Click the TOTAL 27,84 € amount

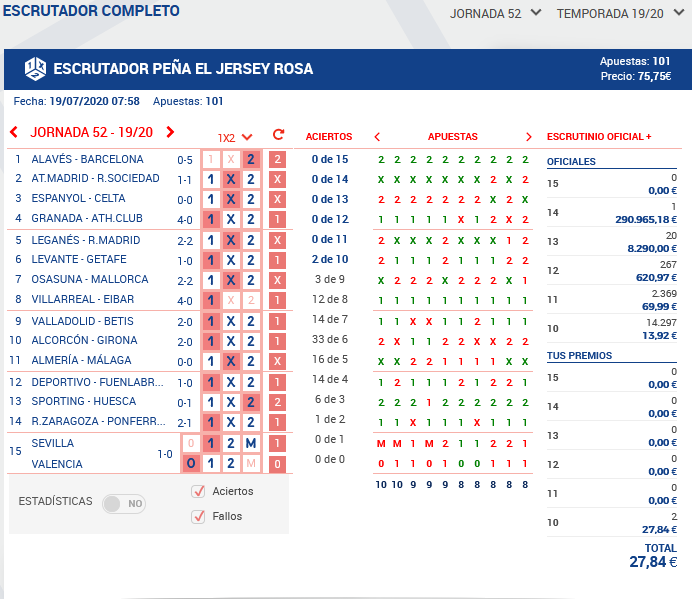653,562
